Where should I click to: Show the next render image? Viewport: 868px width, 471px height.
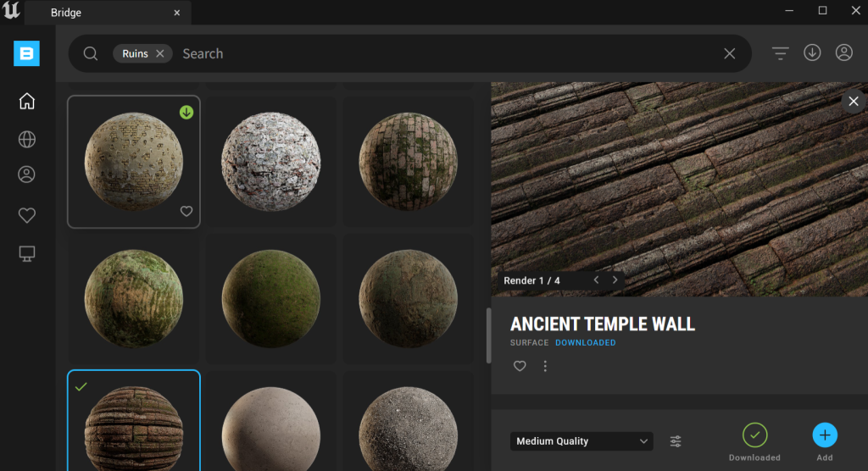click(x=615, y=280)
